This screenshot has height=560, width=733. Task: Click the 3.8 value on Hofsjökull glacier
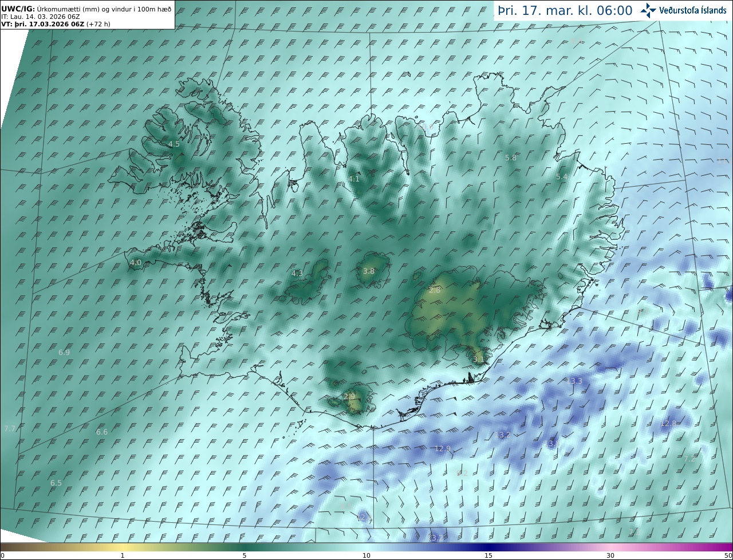click(369, 271)
